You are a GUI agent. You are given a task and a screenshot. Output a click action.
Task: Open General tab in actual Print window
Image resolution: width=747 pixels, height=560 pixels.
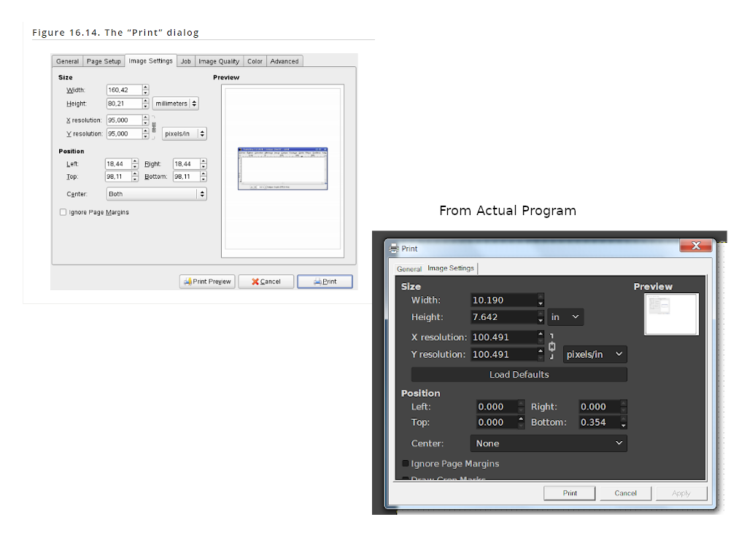tap(409, 269)
